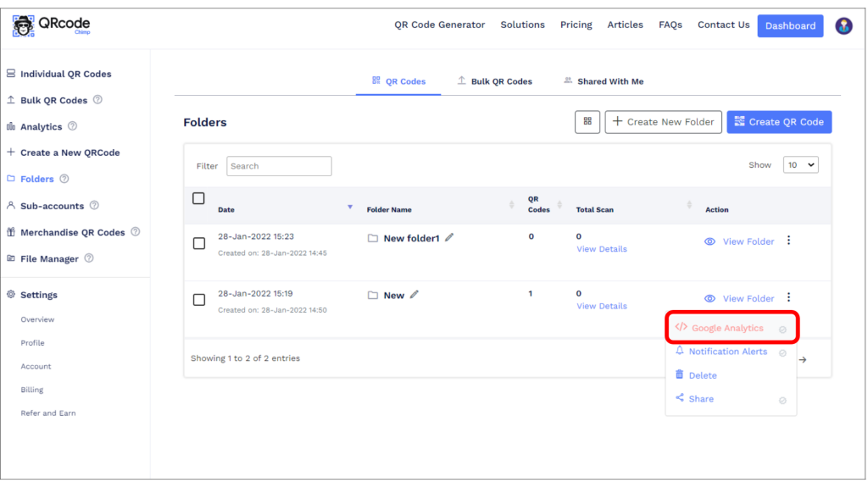Click Create QR Code button

tap(779, 122)
